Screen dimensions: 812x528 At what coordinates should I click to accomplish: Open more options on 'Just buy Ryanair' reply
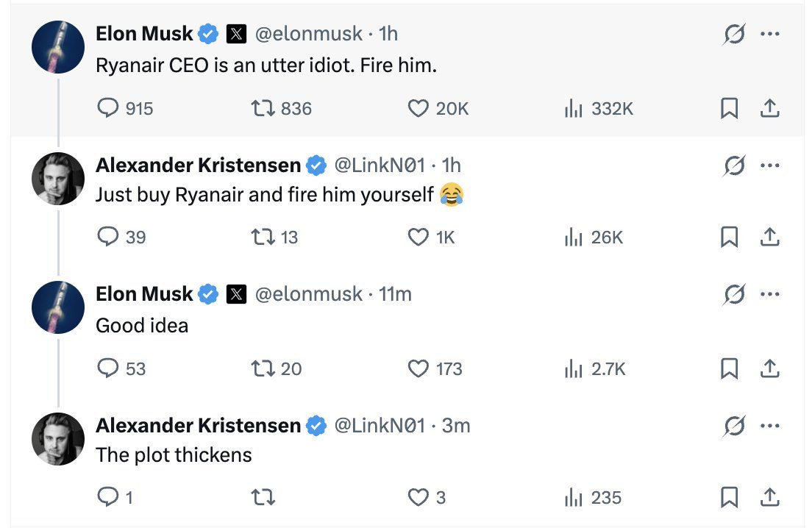tap(769, 165)
